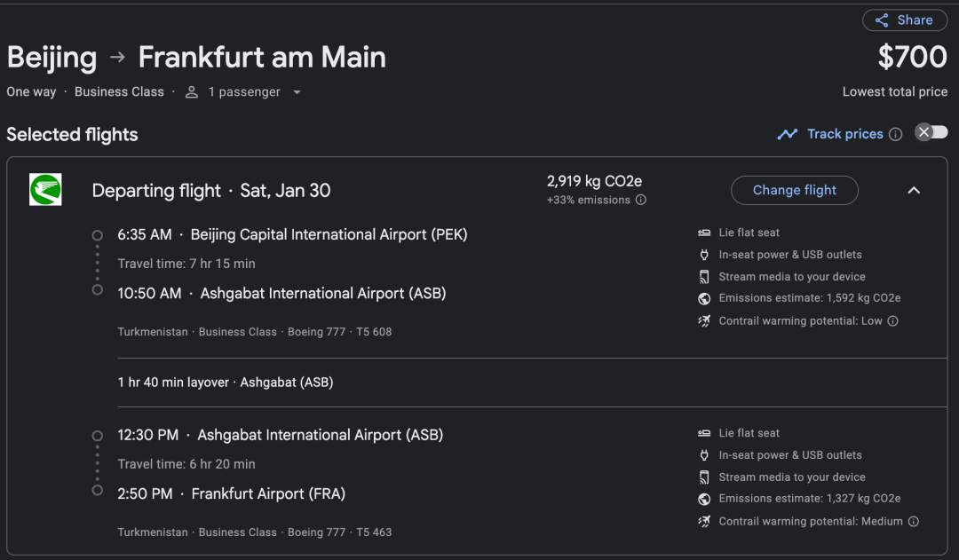This screenshot has height=560, width=959.
Task: Click the info icon beside +33% emissions
Action: (640, 200)
